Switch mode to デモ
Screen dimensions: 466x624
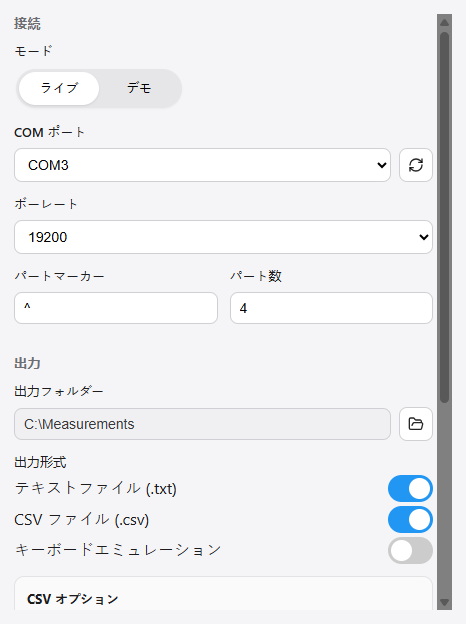tap(139, 88)
